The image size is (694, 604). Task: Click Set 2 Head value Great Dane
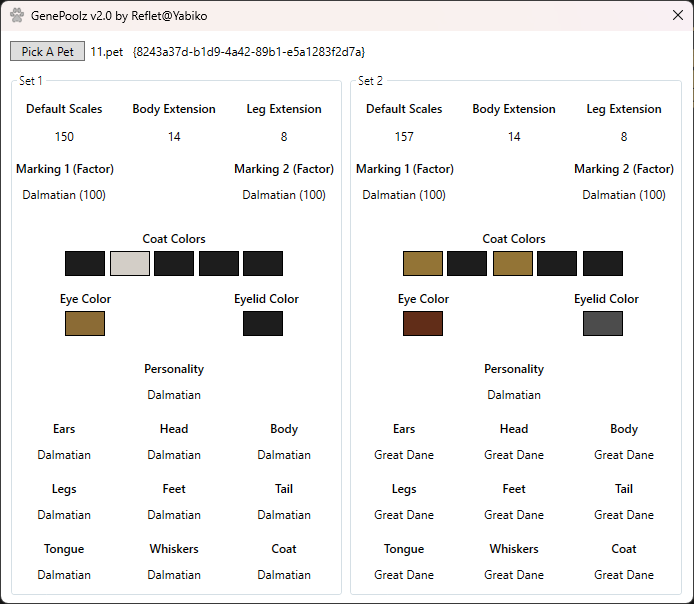pos(514,455)
